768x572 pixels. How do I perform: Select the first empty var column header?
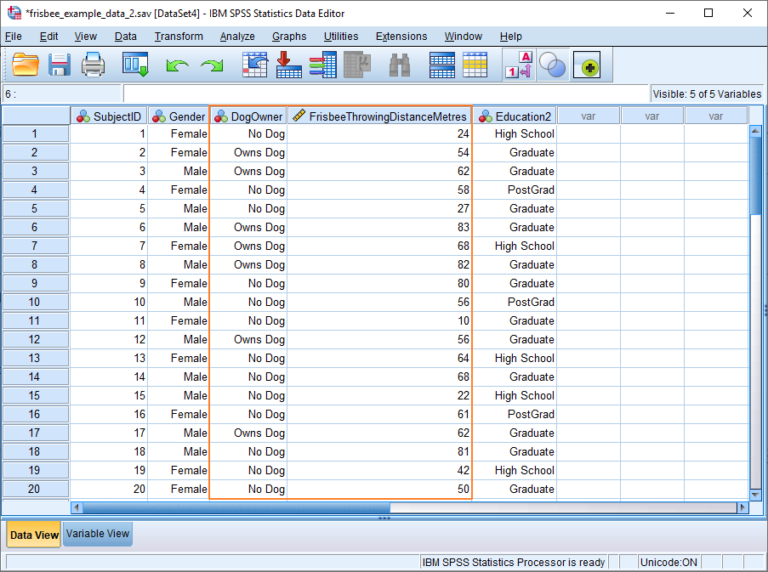588,116
